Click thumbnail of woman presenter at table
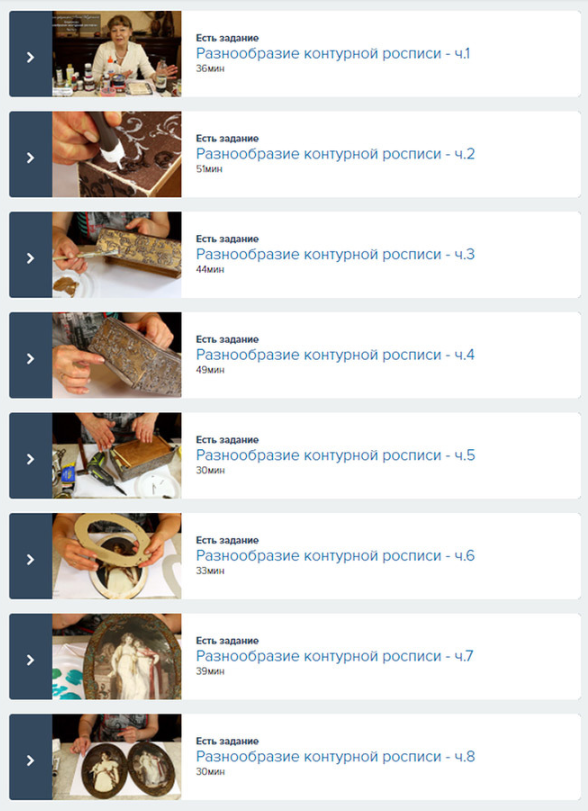 pyautogui.click(x=117, y=54)
